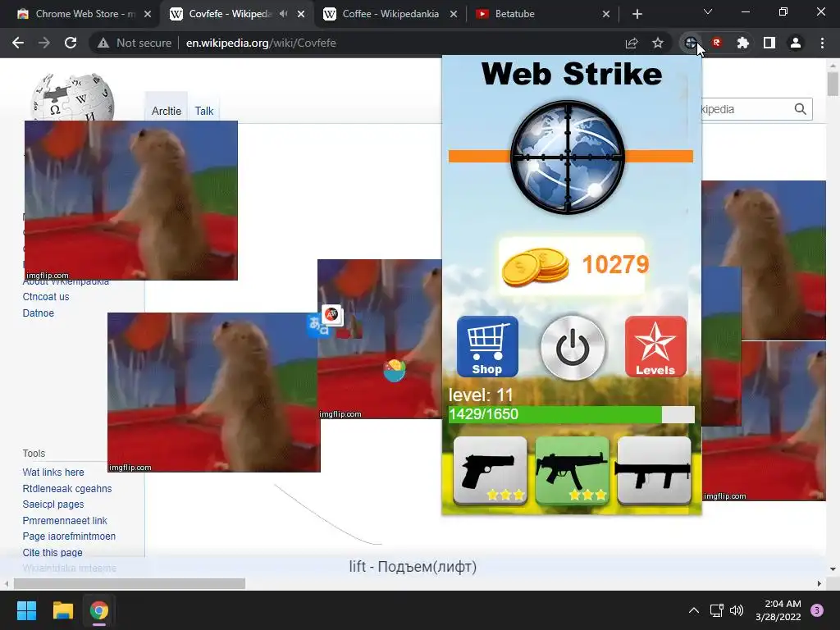The image size is (840, 630).
Task: Share this page icon in address bar
Action: pos(632,43)
